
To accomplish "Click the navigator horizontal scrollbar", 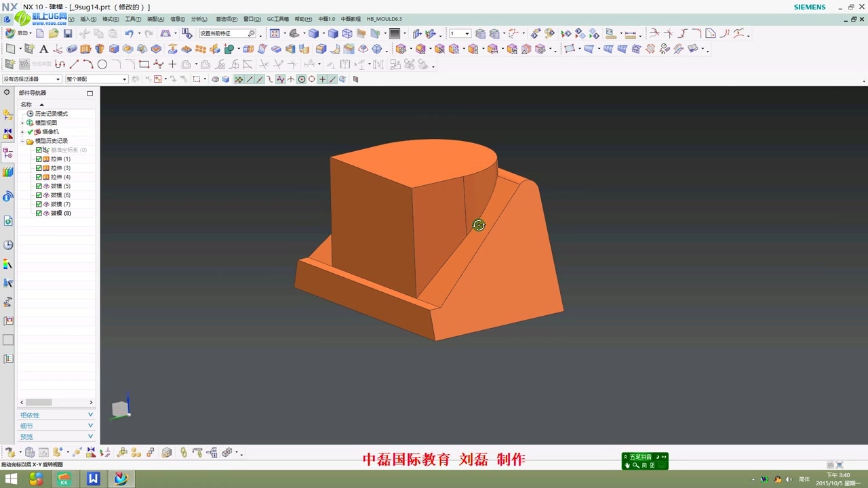I will [57, 402].
